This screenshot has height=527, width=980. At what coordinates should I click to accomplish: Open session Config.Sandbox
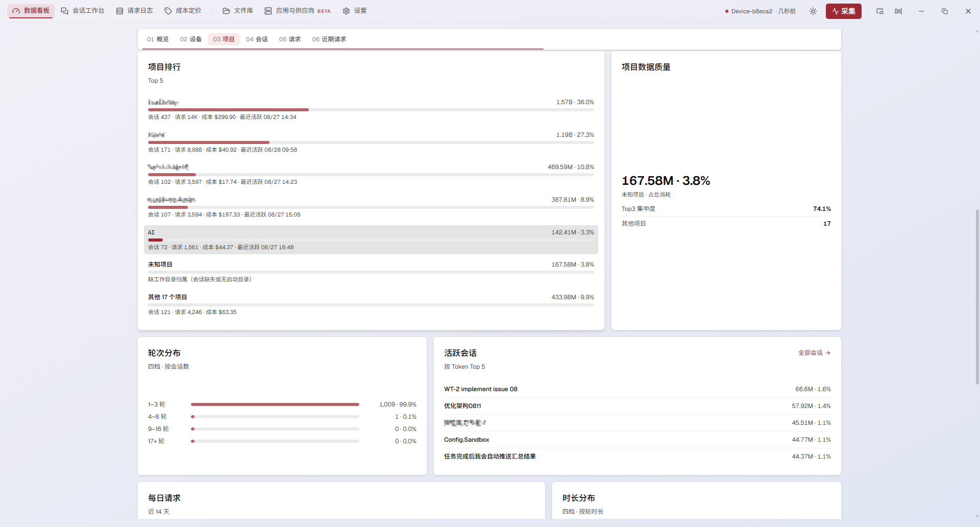tap(638, 440)
